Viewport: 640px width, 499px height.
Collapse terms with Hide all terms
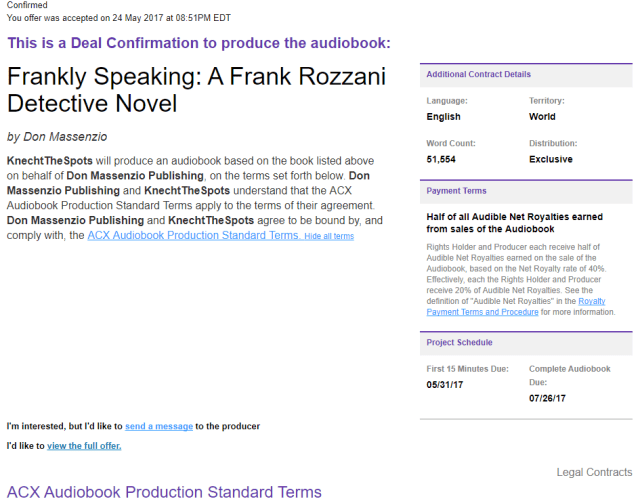pyautogui.click(x=329, y=236)
